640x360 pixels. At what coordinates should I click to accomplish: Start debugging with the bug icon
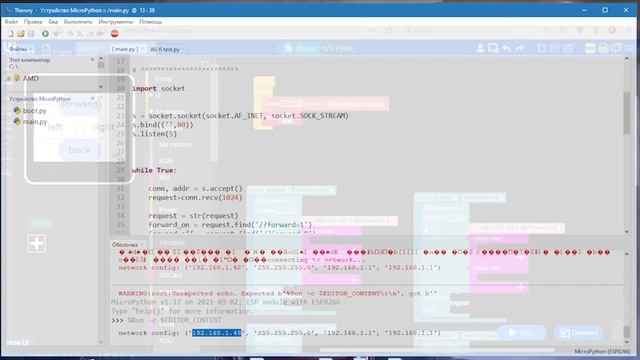pyautogui.click(x=56, y=33)
